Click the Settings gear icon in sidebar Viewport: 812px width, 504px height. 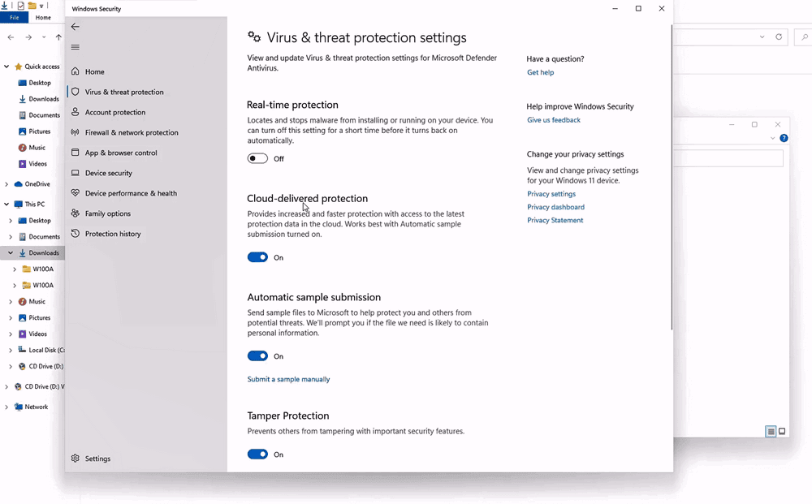click(75, 458)
